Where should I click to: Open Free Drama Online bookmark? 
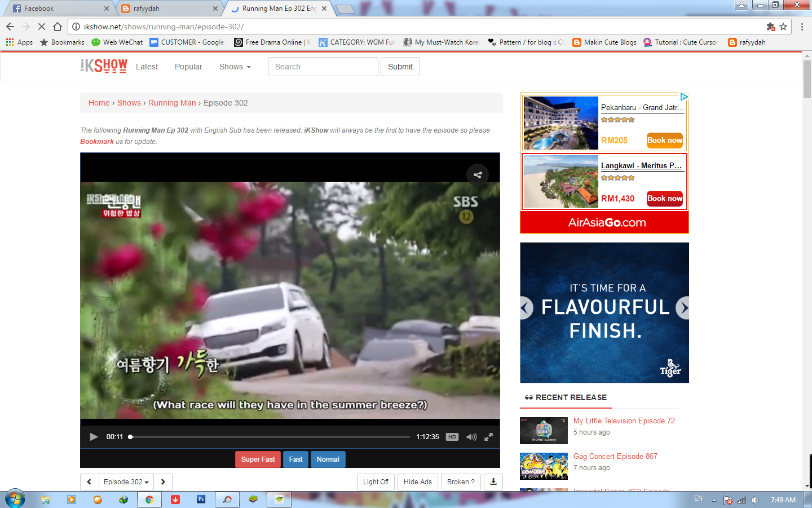(x=272, y=42)
